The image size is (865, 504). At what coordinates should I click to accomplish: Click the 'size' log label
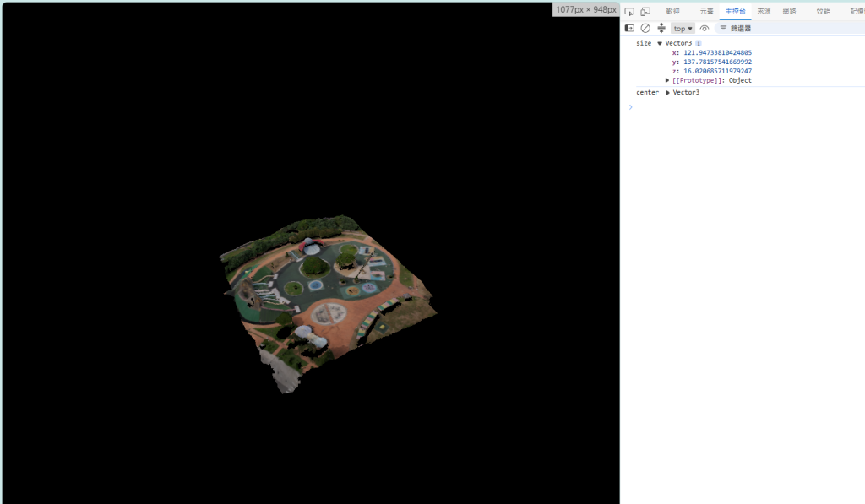click(644, 43)
